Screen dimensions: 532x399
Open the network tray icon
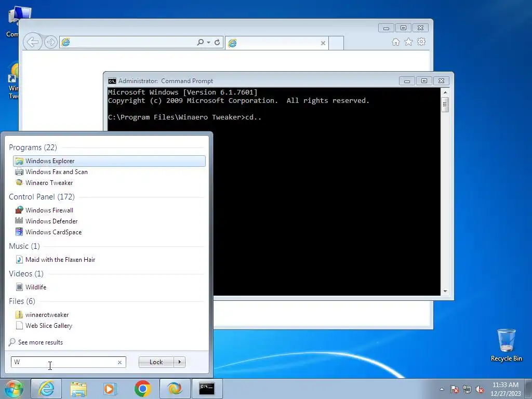(467, 389)
